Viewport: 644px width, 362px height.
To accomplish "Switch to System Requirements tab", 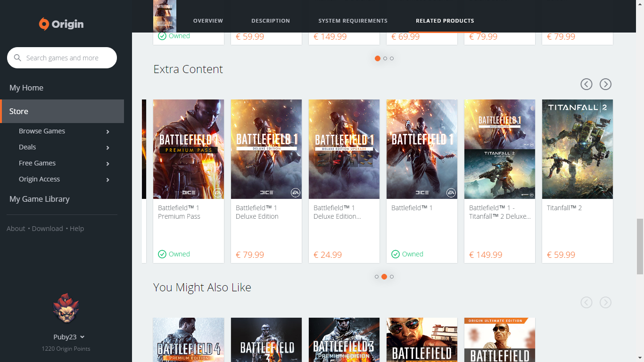I will [x=353, y=21].
